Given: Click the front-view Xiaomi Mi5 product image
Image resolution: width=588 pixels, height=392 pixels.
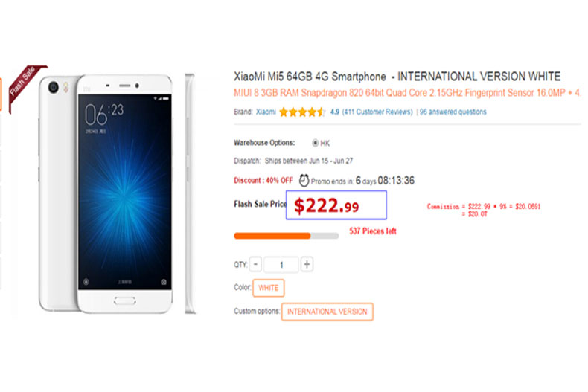Looking at the screenshot, I should point(106,193).
